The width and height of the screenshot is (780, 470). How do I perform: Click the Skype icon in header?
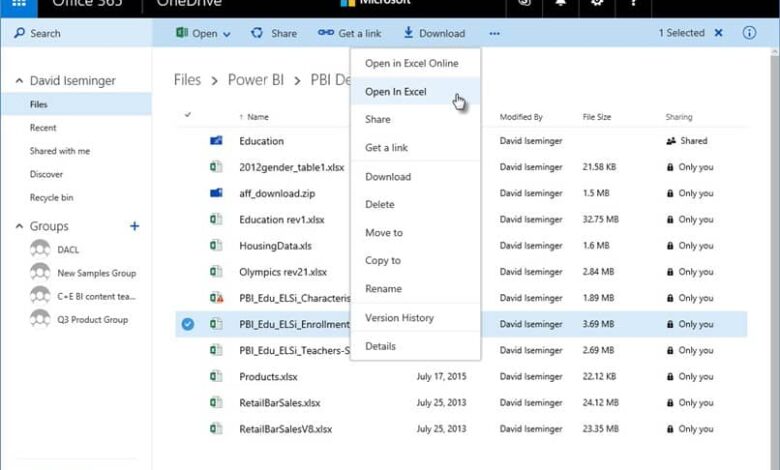pos(524,3)
